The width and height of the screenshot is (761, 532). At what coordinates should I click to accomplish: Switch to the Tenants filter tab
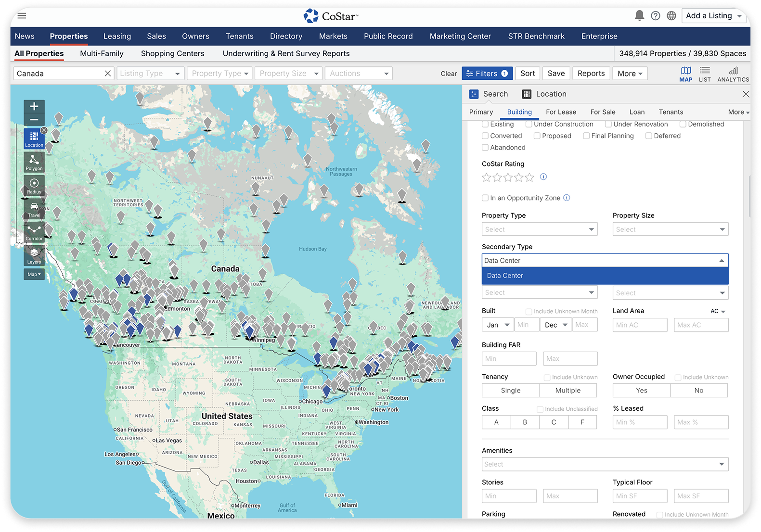[x=671, y=112]
